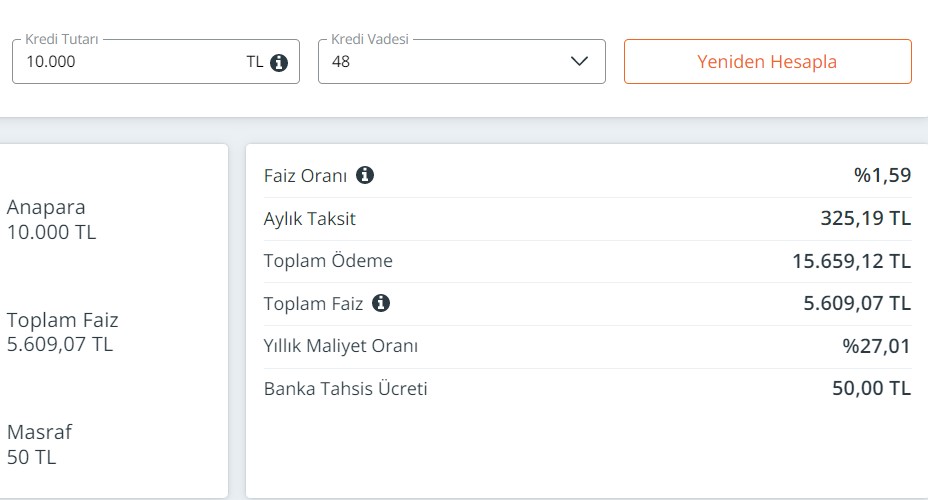Click the Yıllık Maliyet Oranı label
This screenshot has width=928, height=500.
tap(341, 346)
